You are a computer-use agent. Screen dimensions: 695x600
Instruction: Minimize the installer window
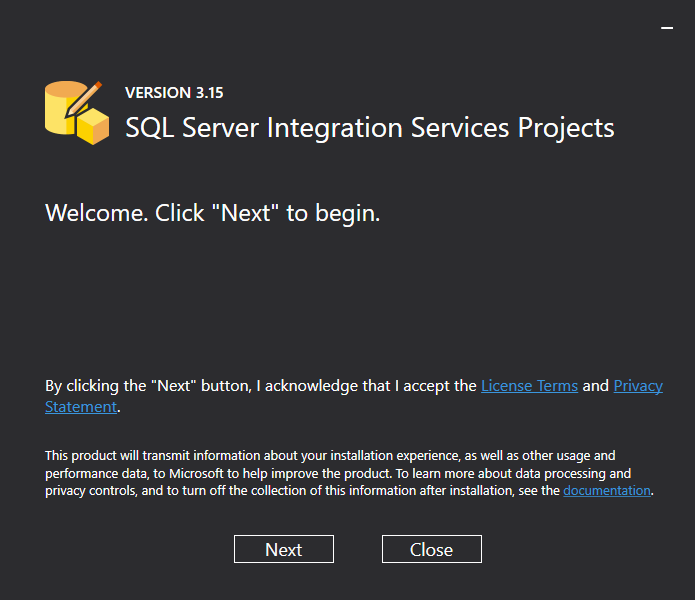[x=667, y=29]
